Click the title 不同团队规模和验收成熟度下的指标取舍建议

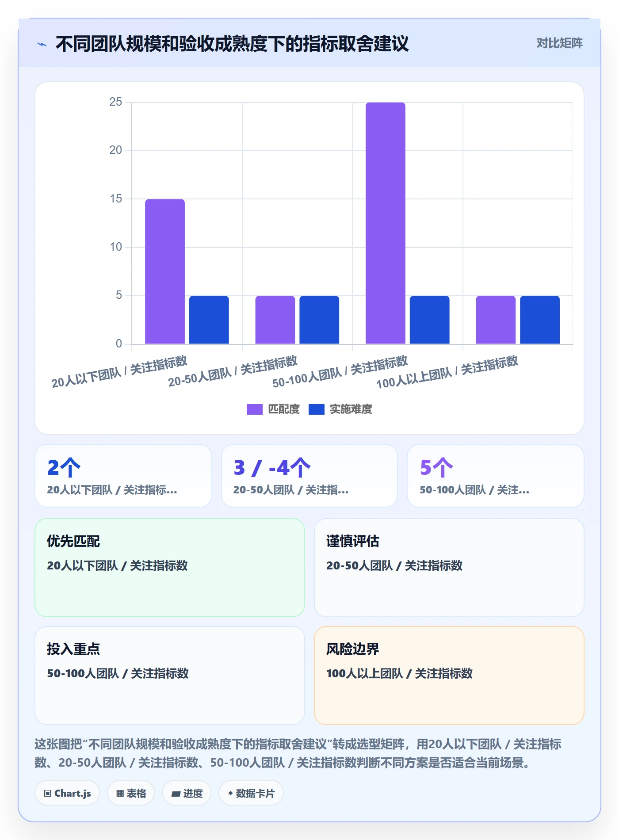[x=232, y=44]
